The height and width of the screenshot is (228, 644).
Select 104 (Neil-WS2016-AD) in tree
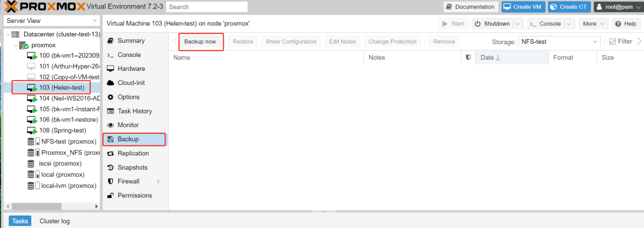(x=70, y=98)
